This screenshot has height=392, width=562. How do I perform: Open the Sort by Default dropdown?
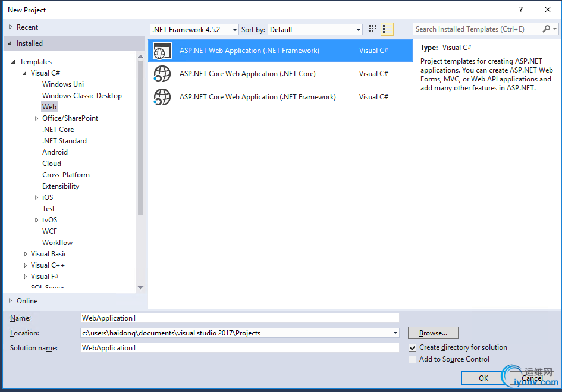pyautogui.click(x=315, y=29)
